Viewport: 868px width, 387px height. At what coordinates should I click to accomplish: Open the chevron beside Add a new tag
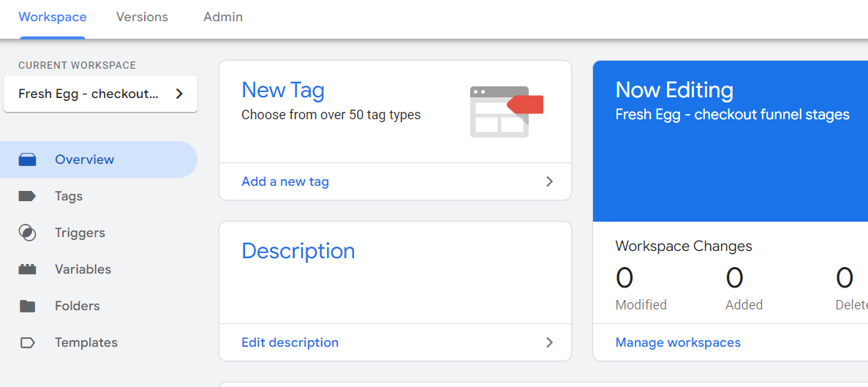tap(549, 181)
